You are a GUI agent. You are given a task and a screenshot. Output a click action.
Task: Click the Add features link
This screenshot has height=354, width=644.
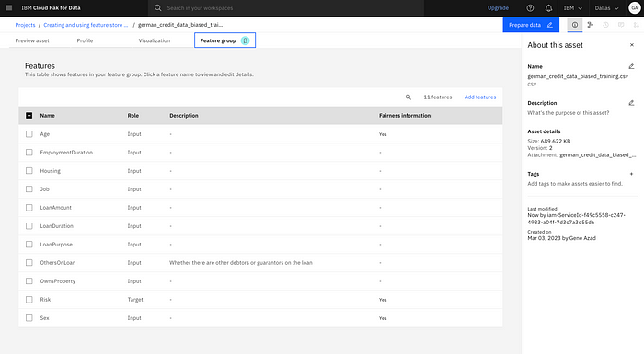(480, 97)
